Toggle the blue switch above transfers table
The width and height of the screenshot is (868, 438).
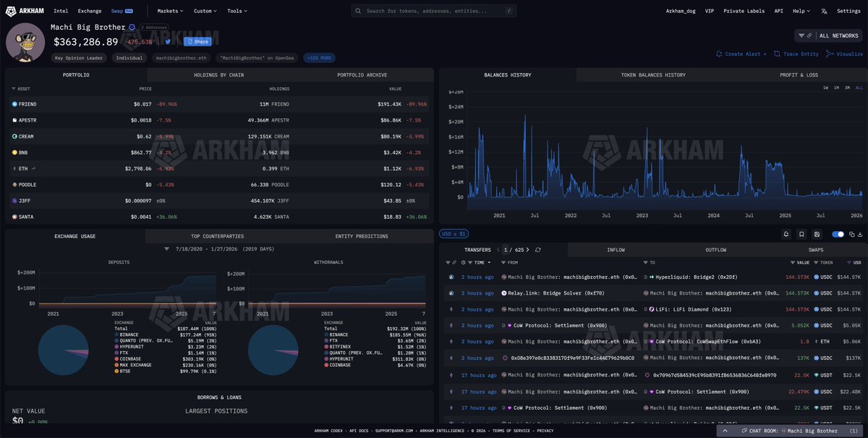[x=838, y=234]
